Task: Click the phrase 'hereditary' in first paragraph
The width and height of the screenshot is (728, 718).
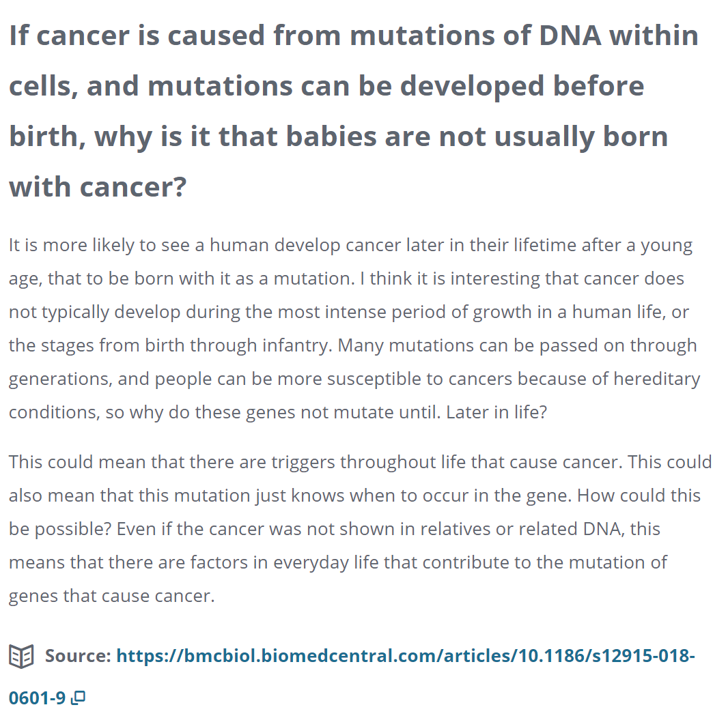Action: click(x=657, y=379)
